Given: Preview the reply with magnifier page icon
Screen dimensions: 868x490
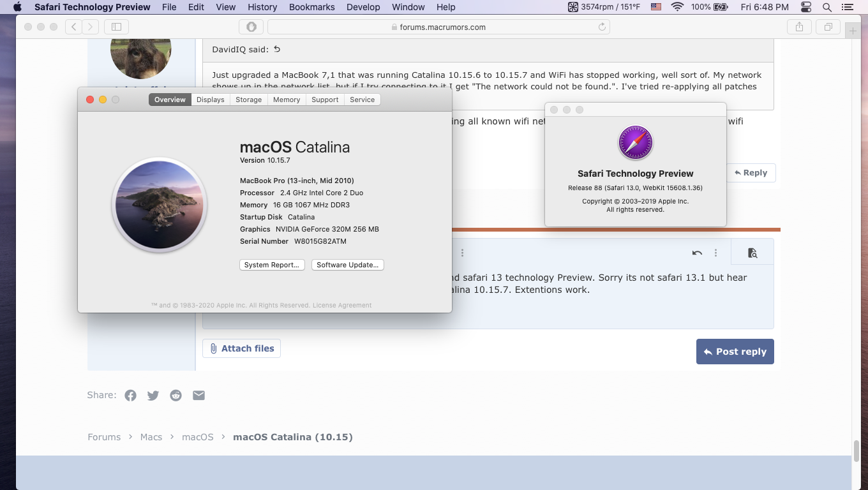Looking at the screenshot, I should coord(752,253).
